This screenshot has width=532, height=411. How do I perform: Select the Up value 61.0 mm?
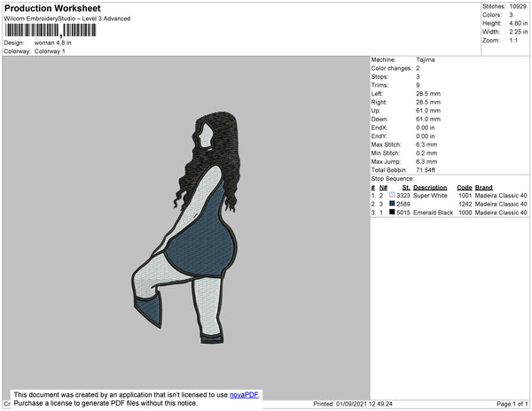coord(428,111)
